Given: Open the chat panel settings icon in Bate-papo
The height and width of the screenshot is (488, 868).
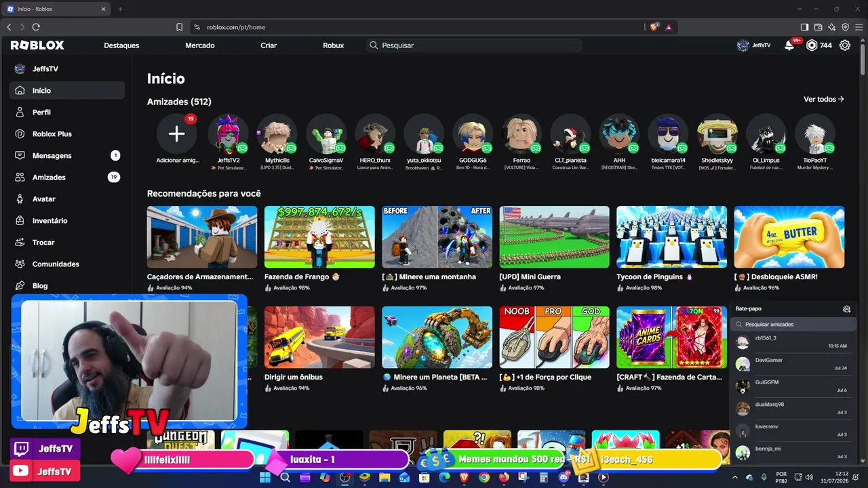Looking at the screenshot, I should (x=846, y=309).
